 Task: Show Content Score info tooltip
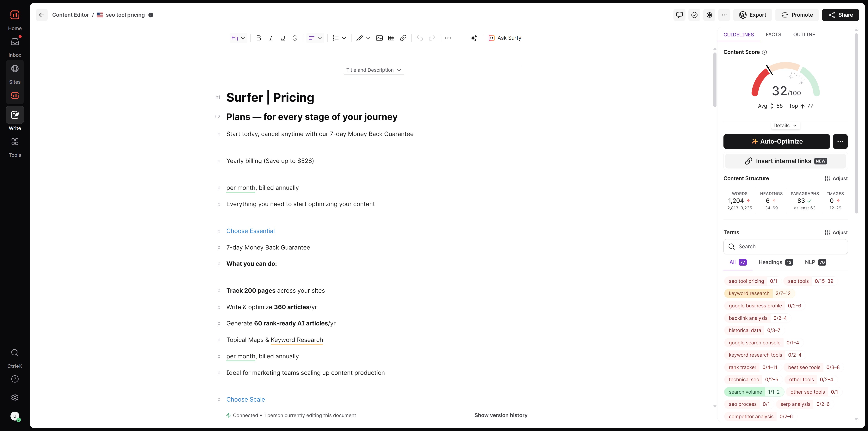pos(765,52)
